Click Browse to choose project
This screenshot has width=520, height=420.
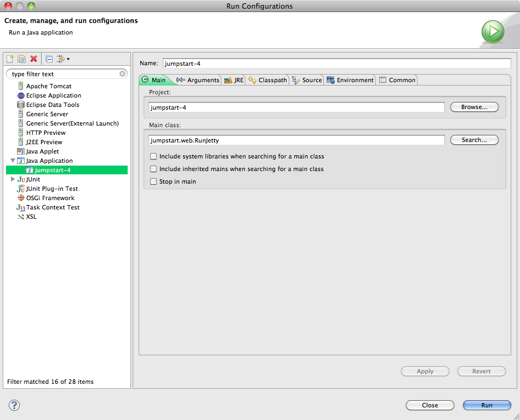(x=474, y=107)
